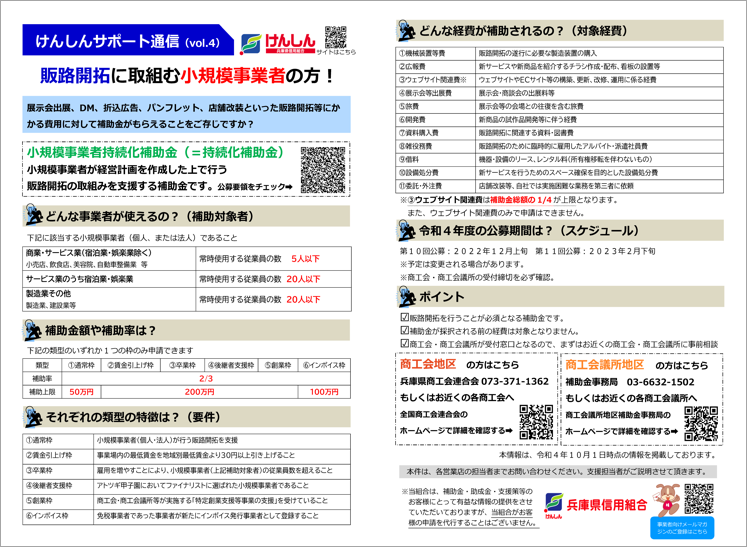Click the 第１１回公募：２０２３年２月下旬 schedule text
Viewport: 747px width, 547px height.
(595, 251)
